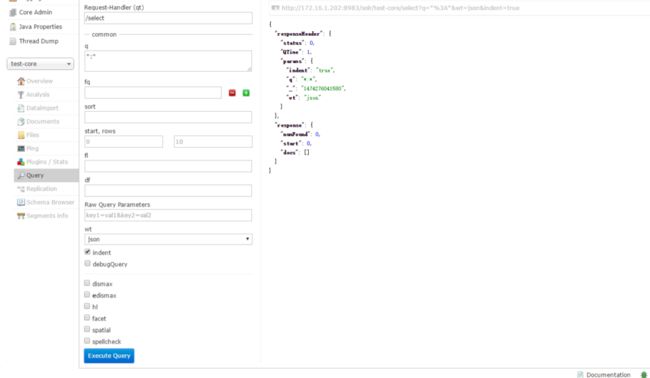Click the Segments info icon
Image resolution: width=650 pixels, height=378 pixels.
point(21,216)
